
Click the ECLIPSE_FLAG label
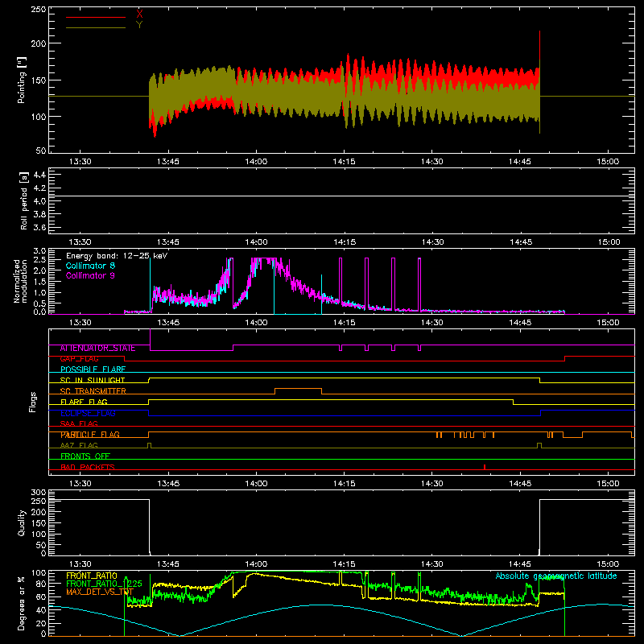click(x=88, y=413)
